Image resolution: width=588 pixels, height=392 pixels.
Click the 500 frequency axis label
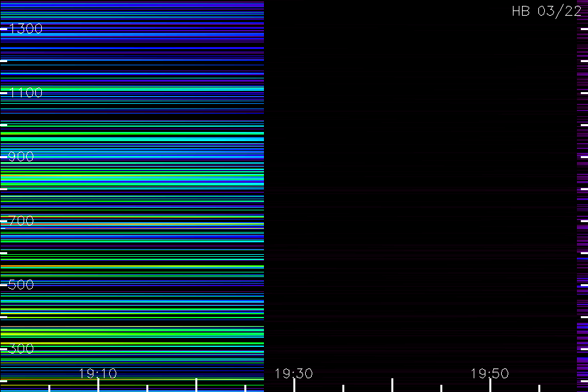pyautogui.click(x=21, y=285)
